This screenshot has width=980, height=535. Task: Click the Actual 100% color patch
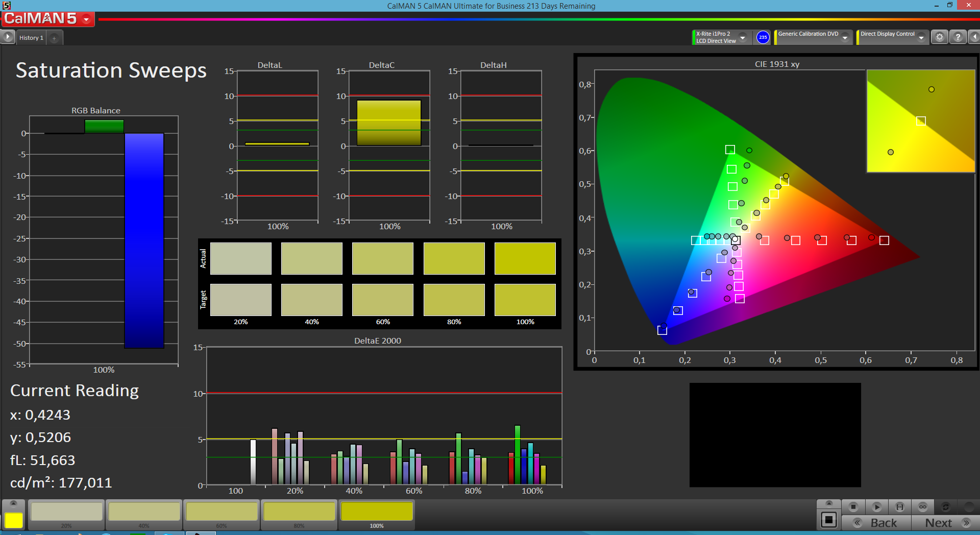tap(525, 258)
